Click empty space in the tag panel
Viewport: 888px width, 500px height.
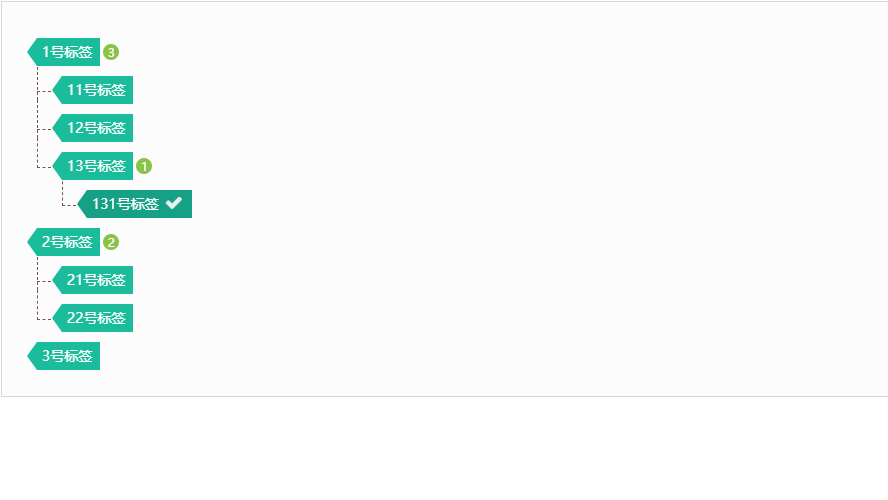[510, 198]
